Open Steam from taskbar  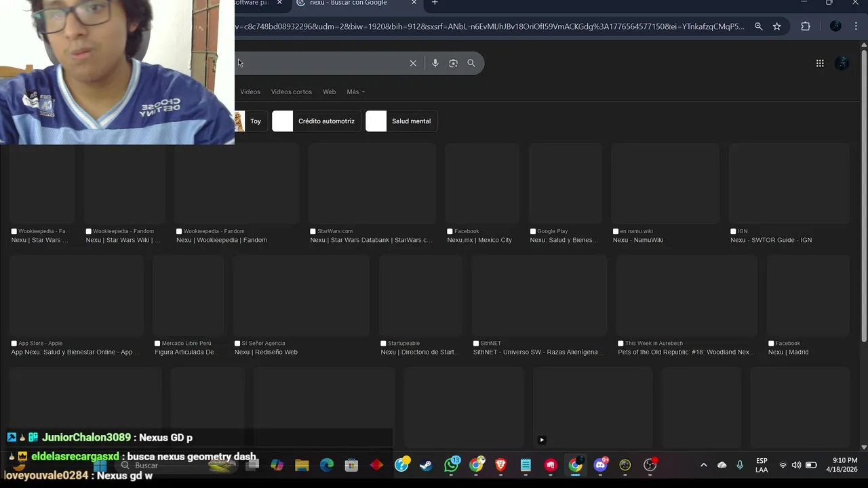426,465
